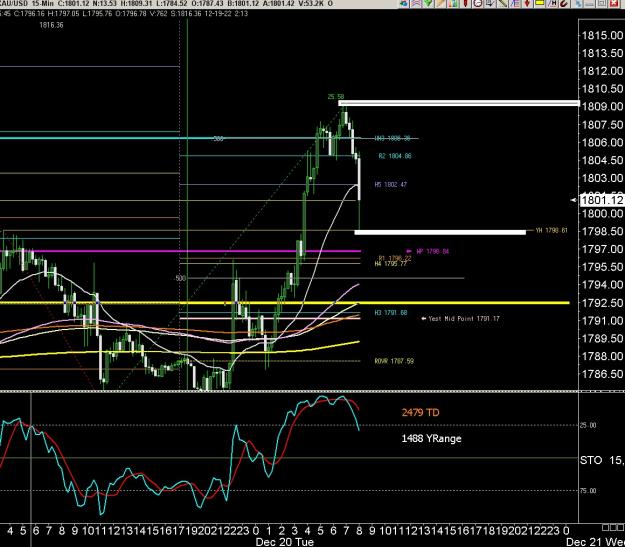Click the Dec 20 Tue date label
Image resolution: width=625 pixels, height=547 pixels.
pos(285,542)
